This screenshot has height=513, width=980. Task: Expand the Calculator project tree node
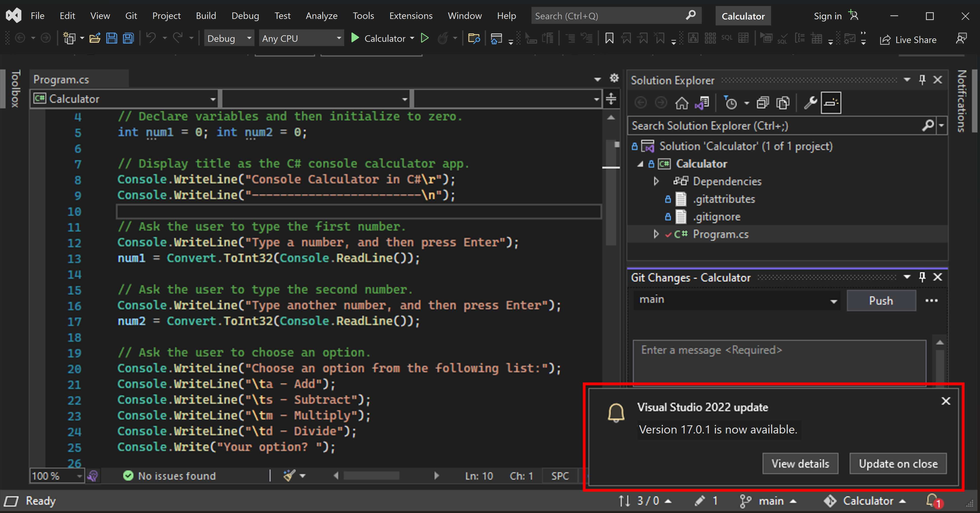[x=642, y=164]
